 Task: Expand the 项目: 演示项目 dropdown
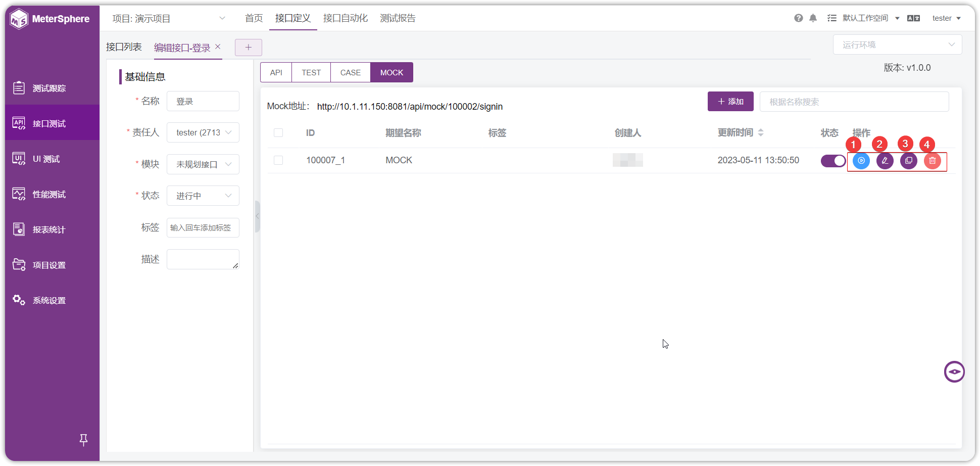pos(169,19)
